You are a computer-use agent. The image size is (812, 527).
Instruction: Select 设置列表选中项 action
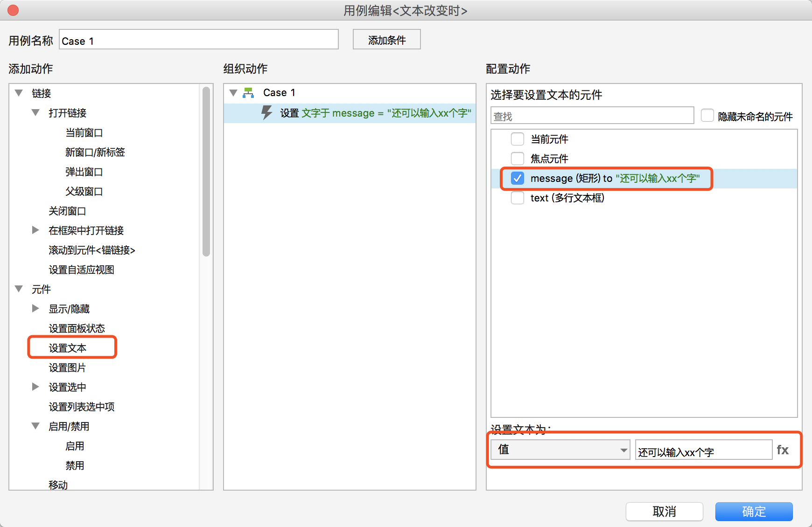pos(82,407)
